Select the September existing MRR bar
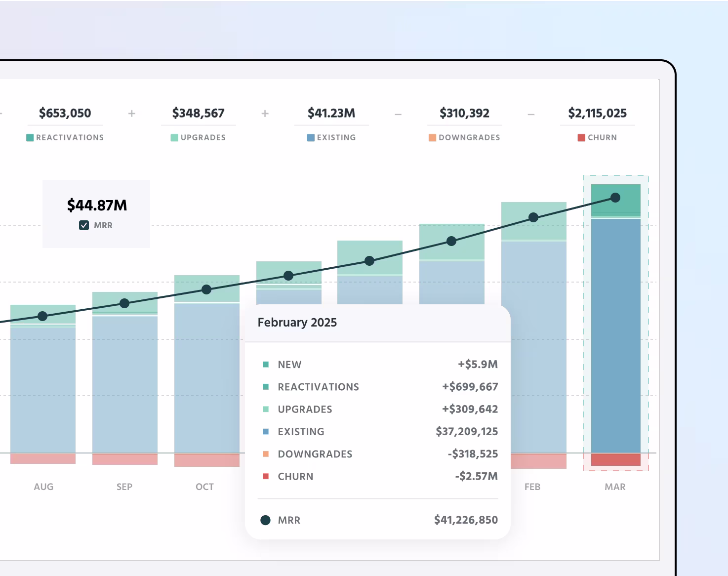Screen dimensions: 728x576 [x=125, y=384]
